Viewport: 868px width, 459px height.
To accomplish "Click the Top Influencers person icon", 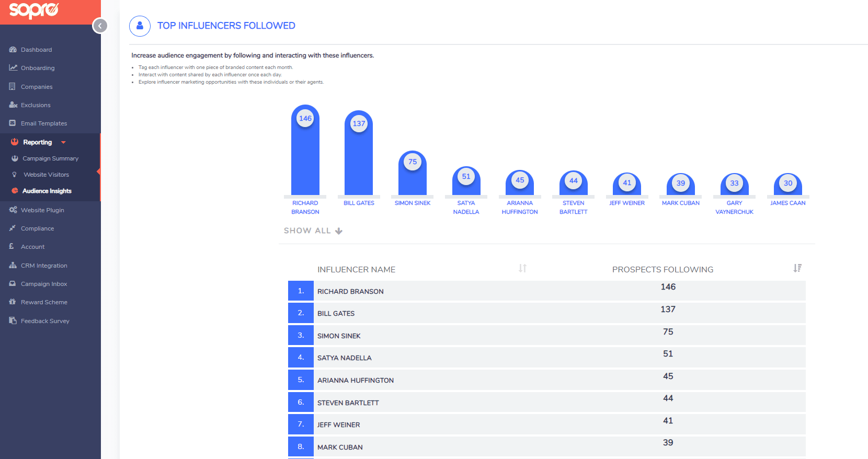I will pyautogui.click(x=140, y=26).
